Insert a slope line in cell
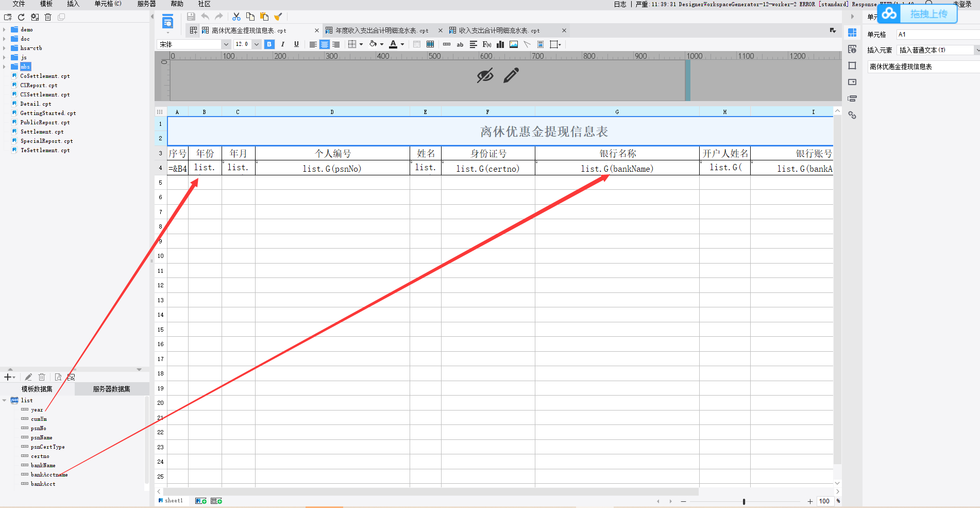Image resolution: width=980 pixels, height=508 pixels. point(527,44)
